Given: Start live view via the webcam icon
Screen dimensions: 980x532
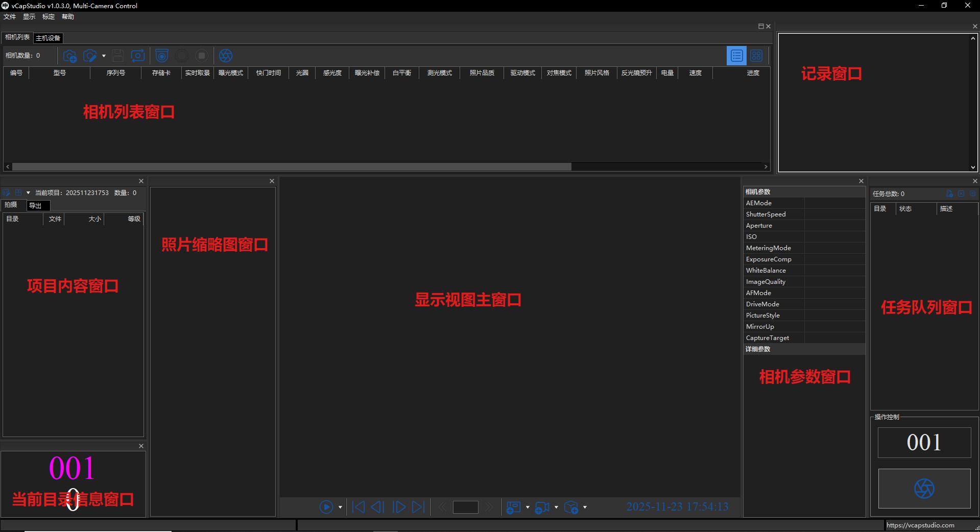Looking at the screenshot, I should (x=162, y=56).
